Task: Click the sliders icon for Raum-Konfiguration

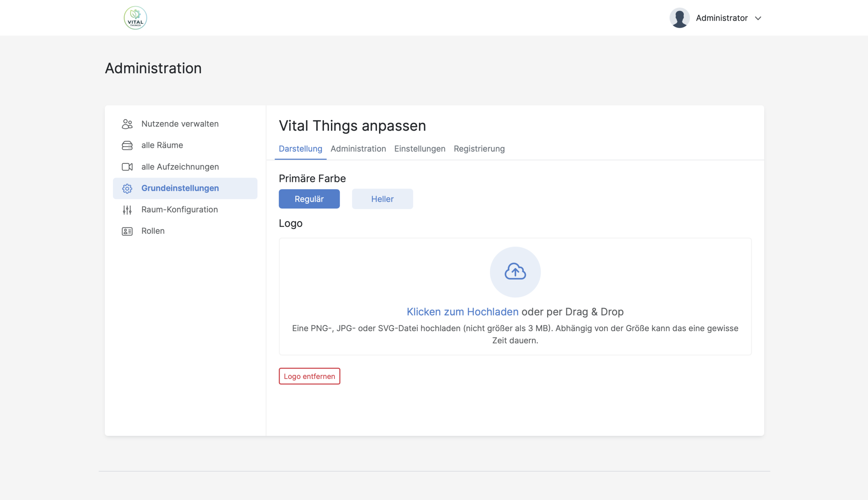Action: pos(127,210)
